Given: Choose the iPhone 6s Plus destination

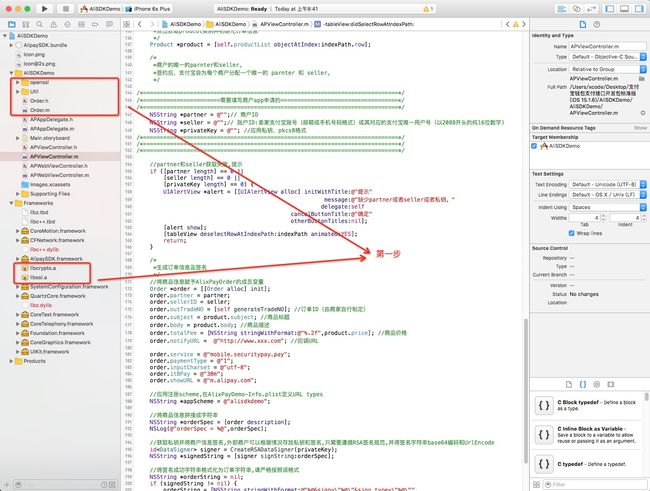Looking at the screenshot, I should pos(148,9).
